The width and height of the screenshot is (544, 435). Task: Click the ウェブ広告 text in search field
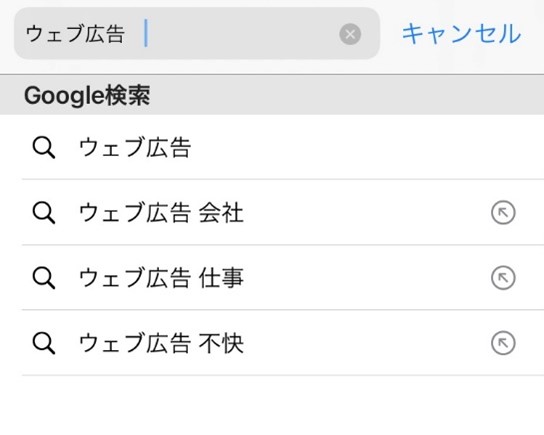(x=75, y=34)
